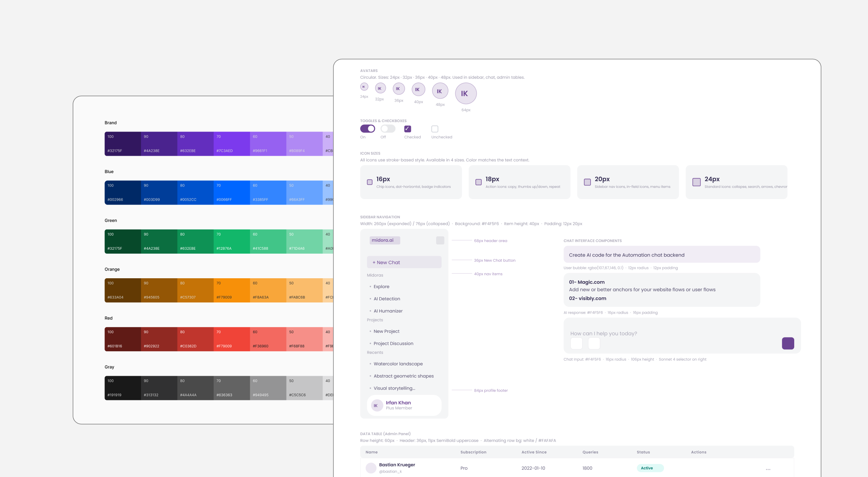Screen dimensions: 868x477
Task: Click the sidebar collapse icon beside midora.ai
Action: point(440,240)
